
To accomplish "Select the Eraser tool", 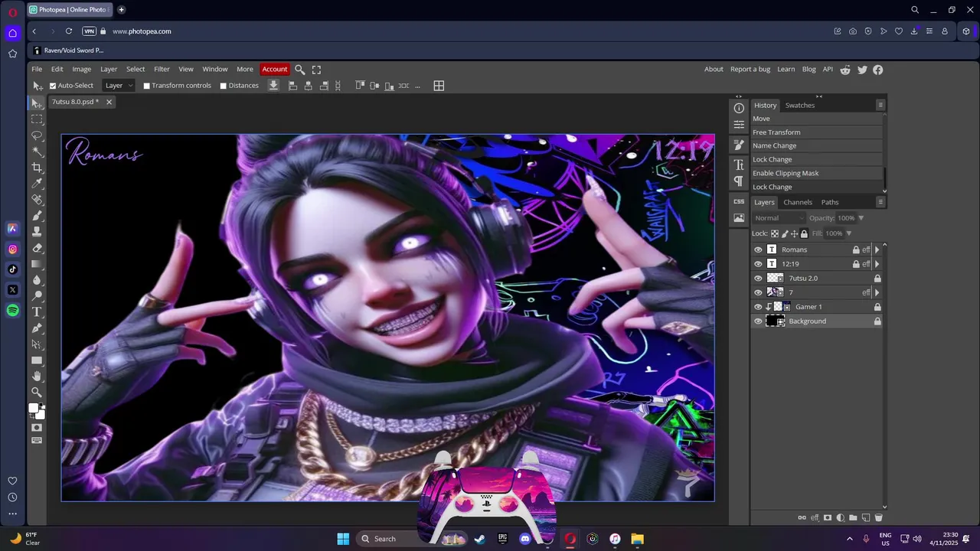I will [37, 248].
